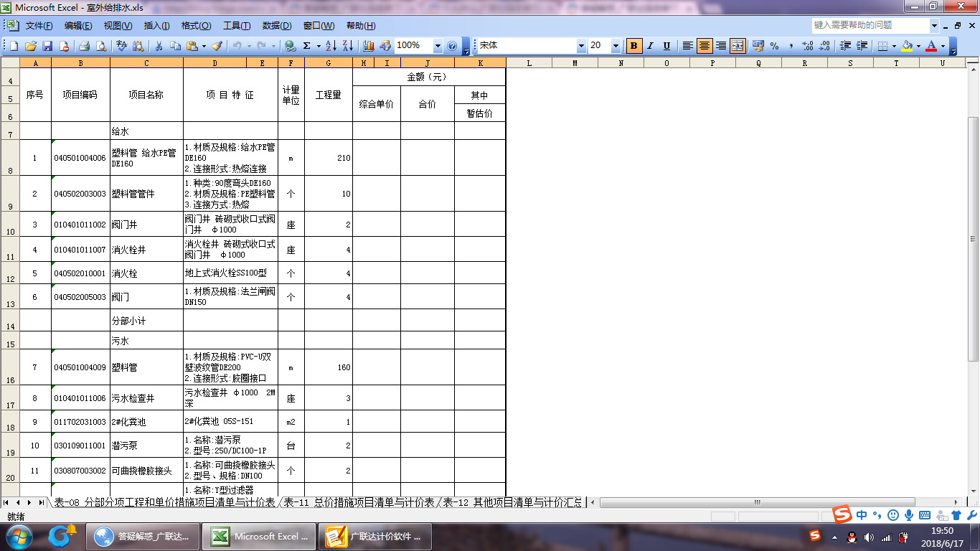Toggle align right
The image size is (980, 551).
click(721, 45)
